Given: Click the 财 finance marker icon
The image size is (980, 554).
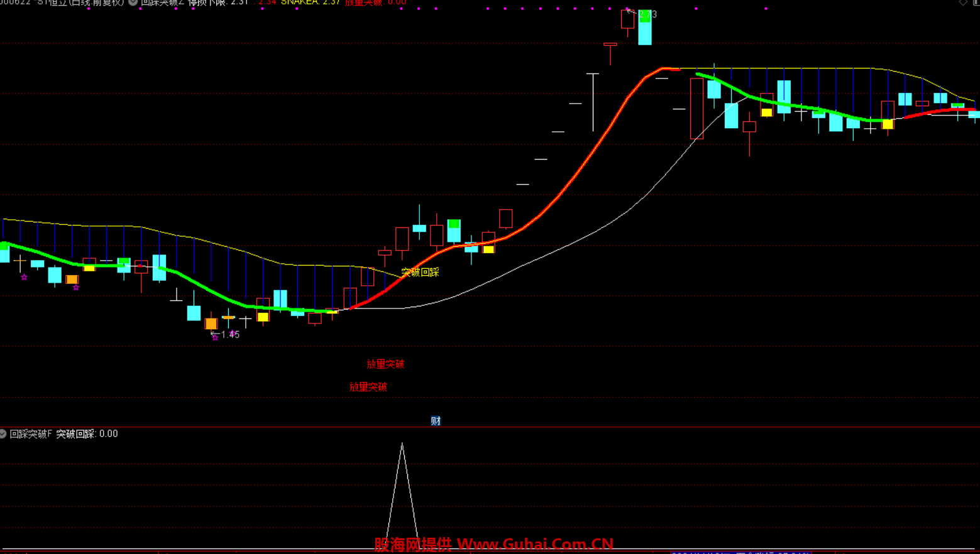Looking at the screenshot, I should (436, 421).
